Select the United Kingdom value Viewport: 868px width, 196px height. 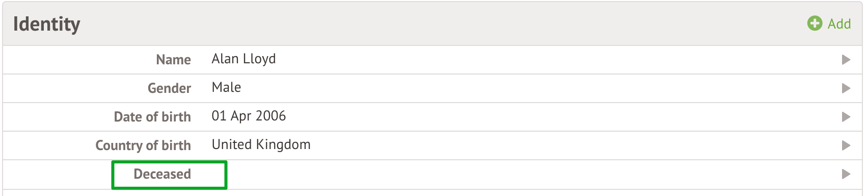tap(261, 144)
